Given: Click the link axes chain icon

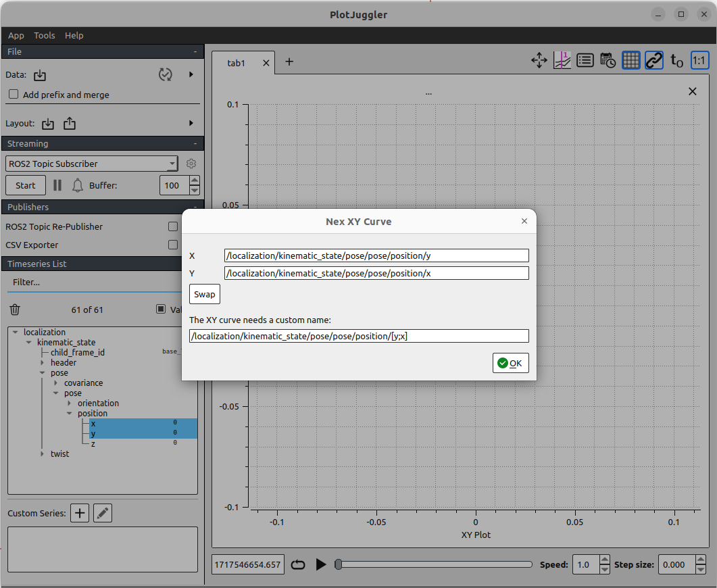Looking at the screenshot, I should (653, 61).
